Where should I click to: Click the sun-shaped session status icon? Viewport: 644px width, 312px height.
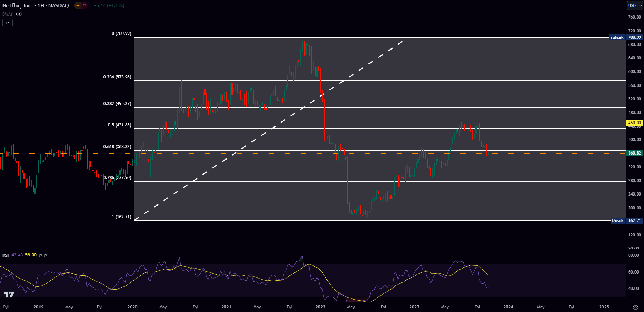tap(78, 5)
